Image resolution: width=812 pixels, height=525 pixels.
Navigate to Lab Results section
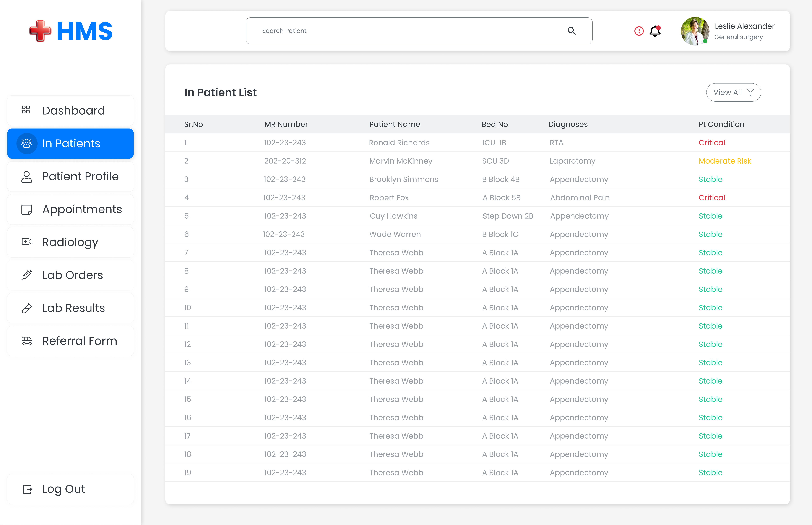(x=70, y=308)
